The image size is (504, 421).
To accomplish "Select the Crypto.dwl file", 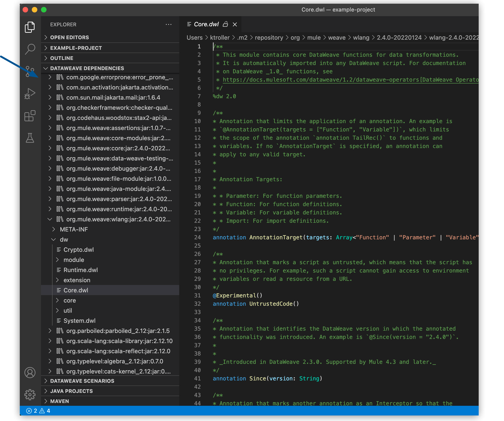I will pyautogui.click(x=79, y=249).
